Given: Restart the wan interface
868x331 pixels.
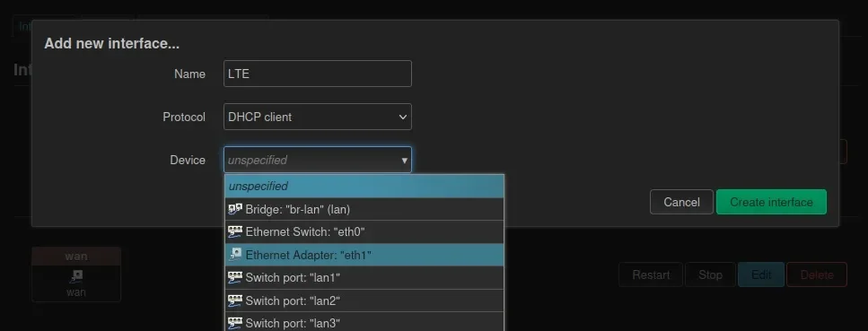Looking at the screenshot, I should (x=651, y=274).
